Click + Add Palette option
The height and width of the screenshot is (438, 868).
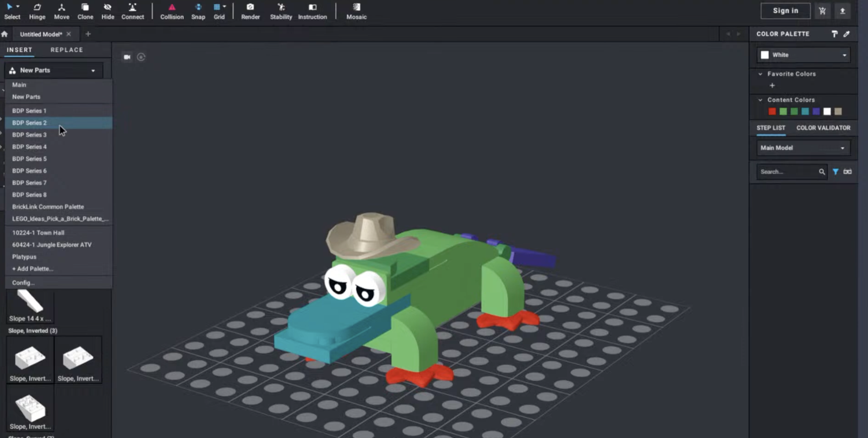(59, 269)
